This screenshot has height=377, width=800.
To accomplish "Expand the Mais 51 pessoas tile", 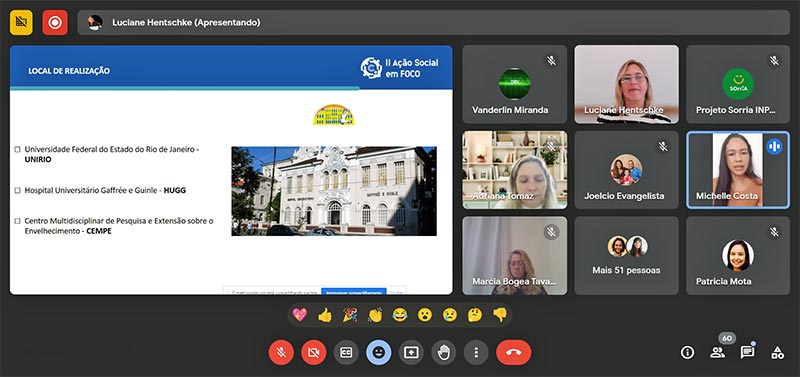I will click(627, 256).
